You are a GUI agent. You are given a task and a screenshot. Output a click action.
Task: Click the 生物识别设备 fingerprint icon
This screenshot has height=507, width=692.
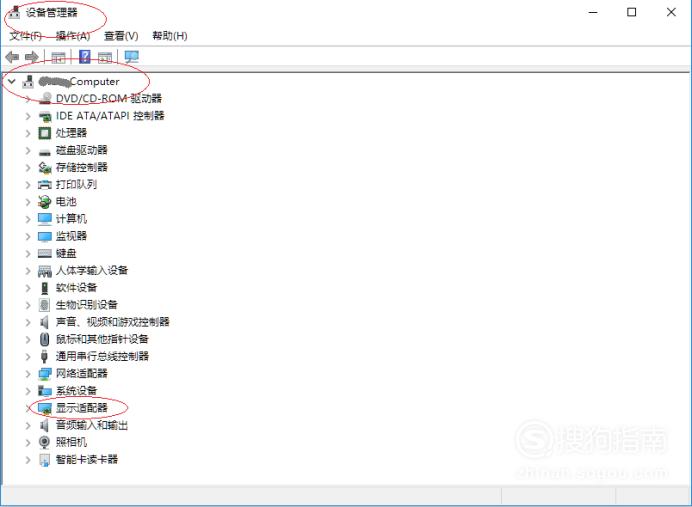click(x=44, y=305)
